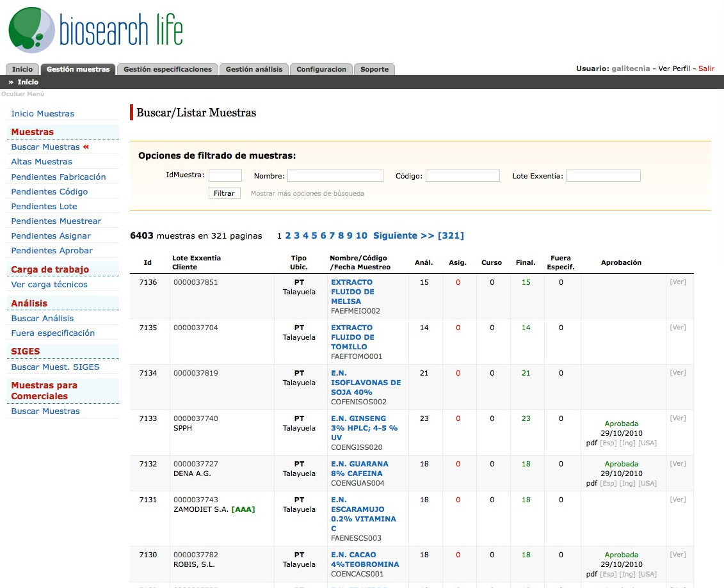The image size is (724, 588).
Task: Click the Inicio breadcrumb
Action: [x=28, y=82]
